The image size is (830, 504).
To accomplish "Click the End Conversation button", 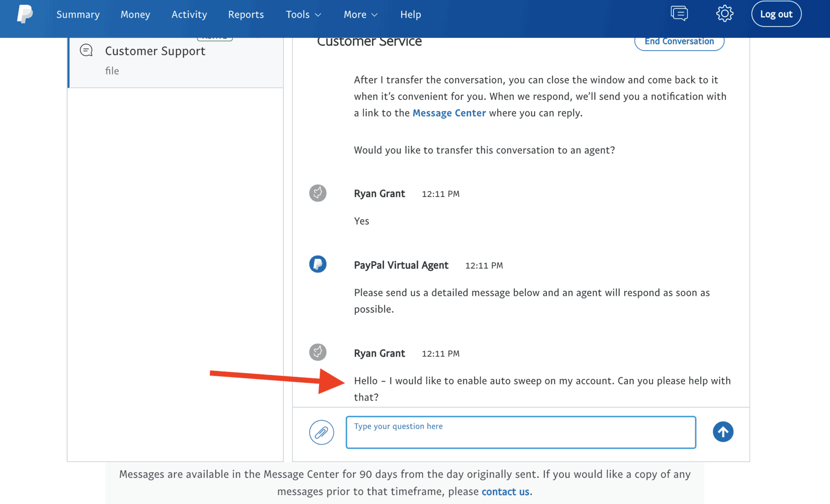I will coord(679,41).
